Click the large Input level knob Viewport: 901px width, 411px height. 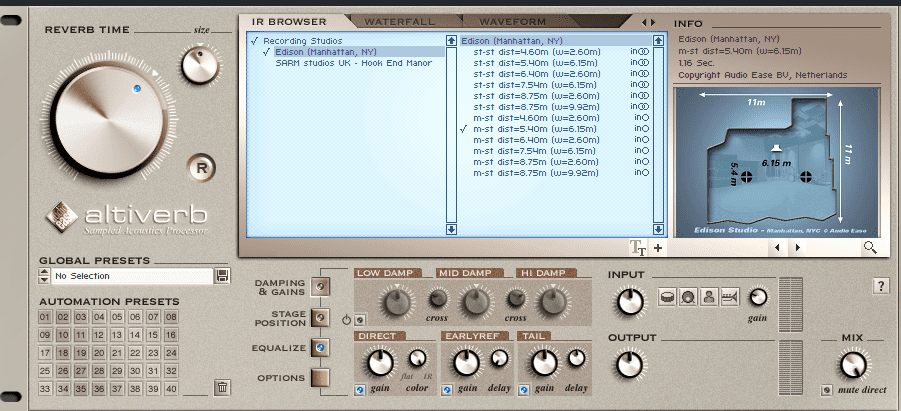coord(630,302)
